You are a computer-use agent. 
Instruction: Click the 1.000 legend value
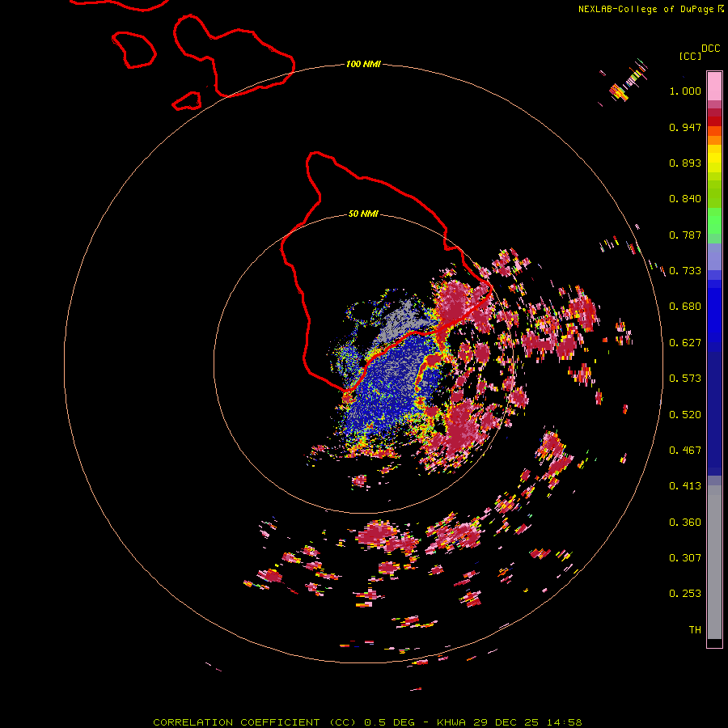pyautogui.click(x=685, y=91)
